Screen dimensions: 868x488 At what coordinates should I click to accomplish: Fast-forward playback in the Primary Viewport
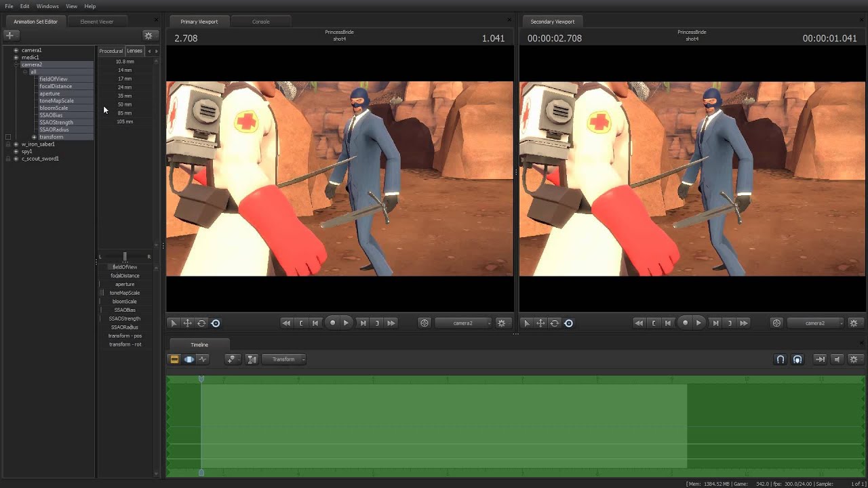click(391, 323)
